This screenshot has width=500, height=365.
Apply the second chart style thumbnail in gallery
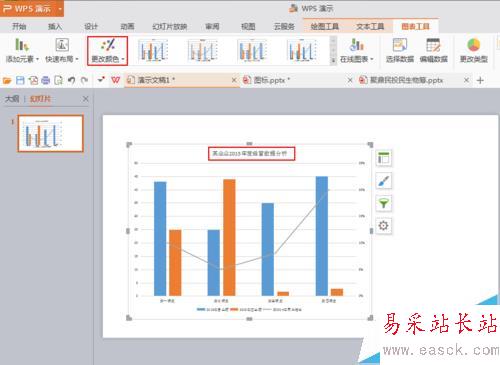click(203, 50)
